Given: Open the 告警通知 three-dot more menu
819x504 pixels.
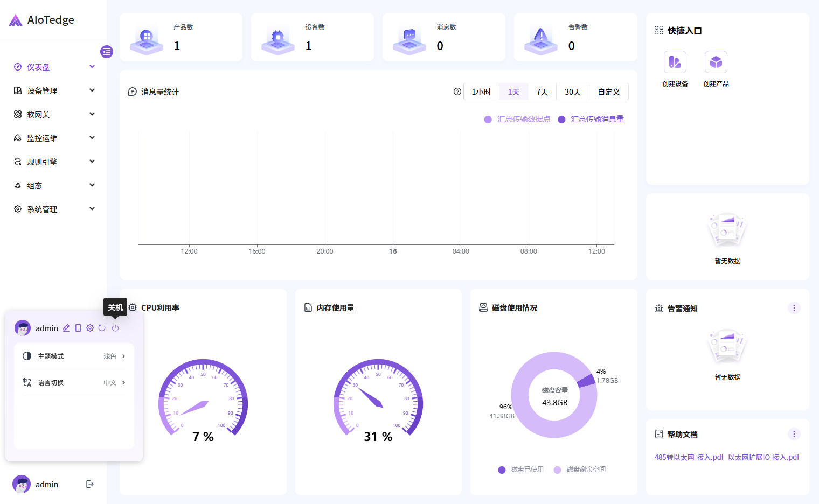Looking at the screenshot, I should (794, 308).
